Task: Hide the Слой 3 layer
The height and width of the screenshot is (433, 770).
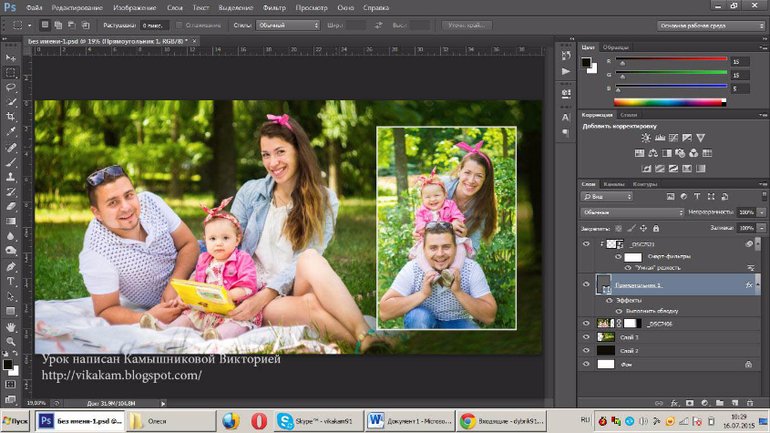Action: tap(587, 337)
